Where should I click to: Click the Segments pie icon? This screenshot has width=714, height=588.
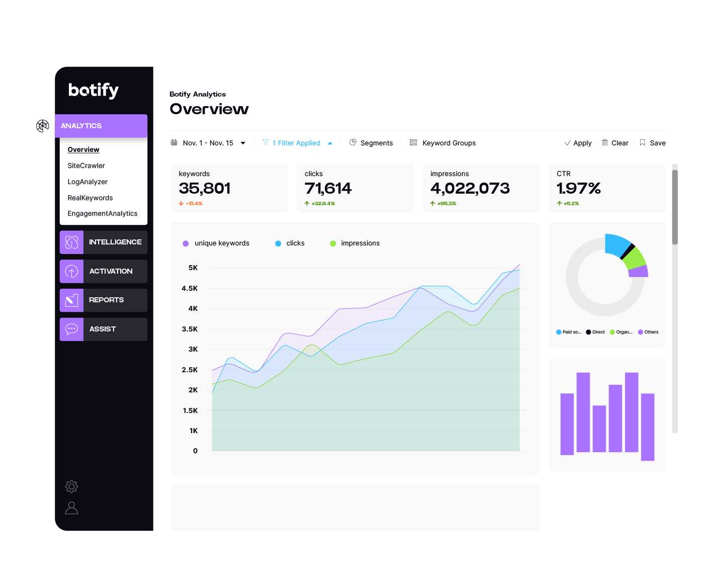click(353, 142)
